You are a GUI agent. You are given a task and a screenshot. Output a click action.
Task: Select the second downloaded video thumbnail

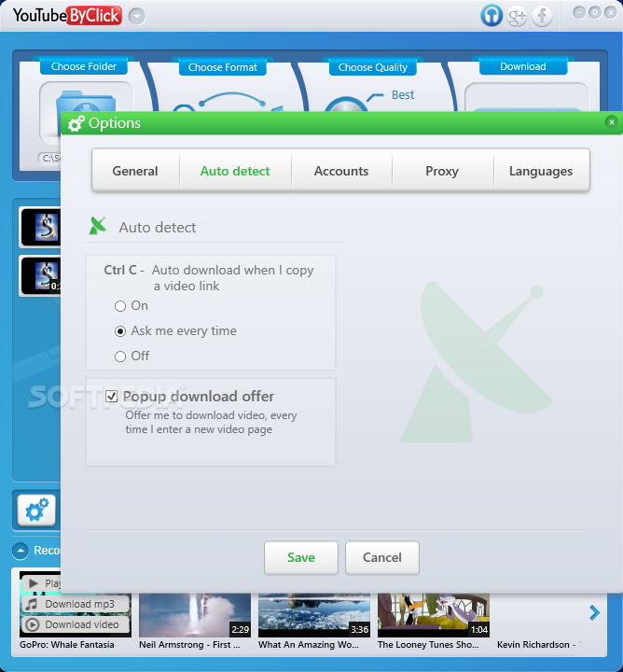coord(41,275)
